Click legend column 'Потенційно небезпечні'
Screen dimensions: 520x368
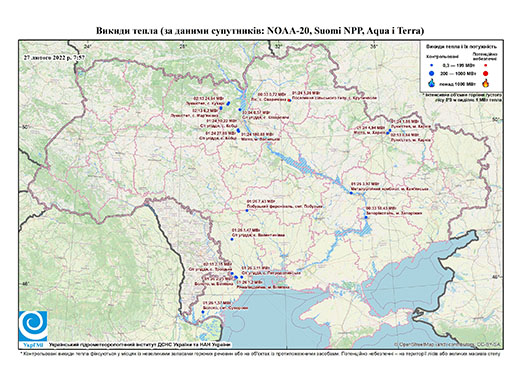485,56
